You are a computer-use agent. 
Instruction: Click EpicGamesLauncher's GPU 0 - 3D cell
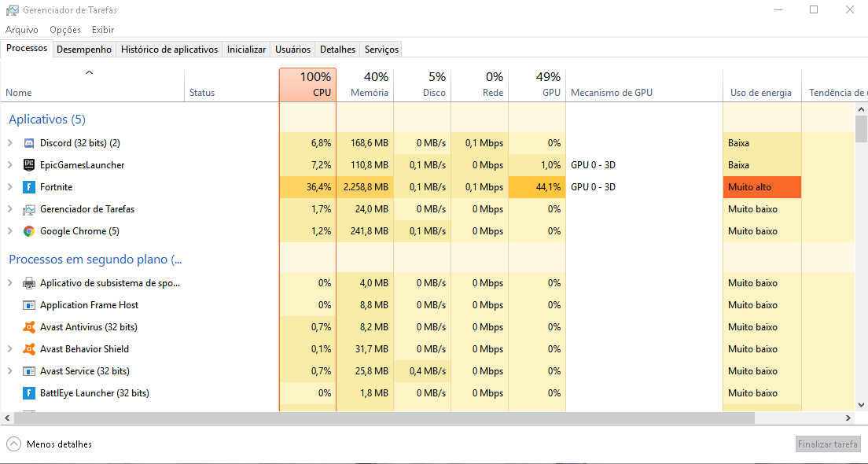tap(645, 165)
